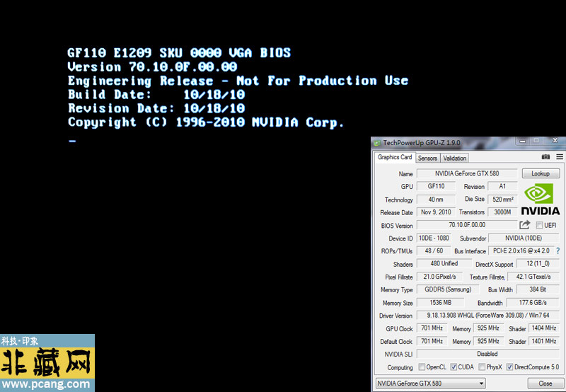Click the Default Clock field 701 MHz
The width and height of the screenshot is (566, 392).
point(432,341)
